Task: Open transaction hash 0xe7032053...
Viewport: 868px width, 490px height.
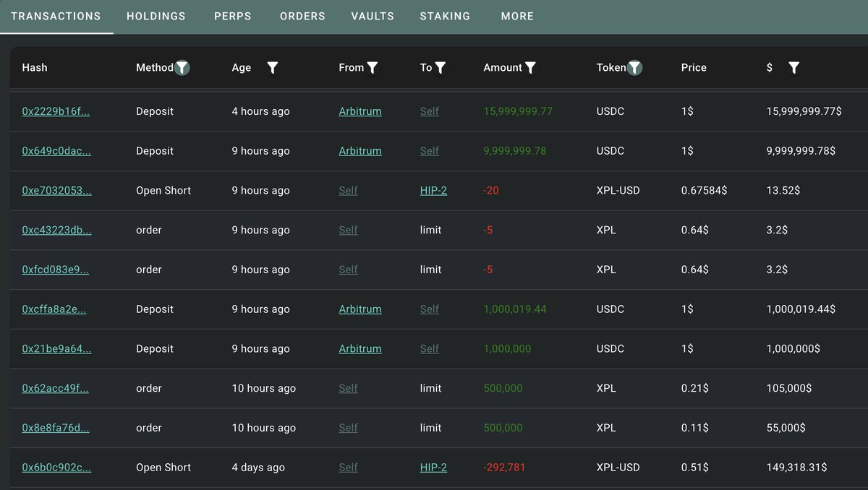Action: click(57, 191)
